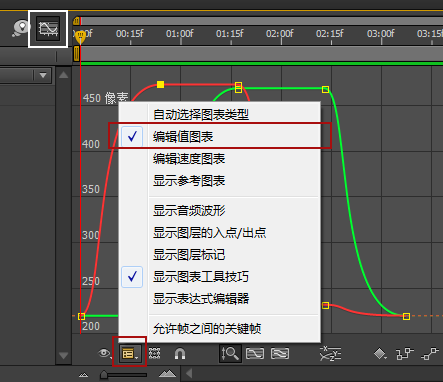Select the green curve's top-right keyframe
Viewport: 443px width, 382px height.
tap(326, 89)
